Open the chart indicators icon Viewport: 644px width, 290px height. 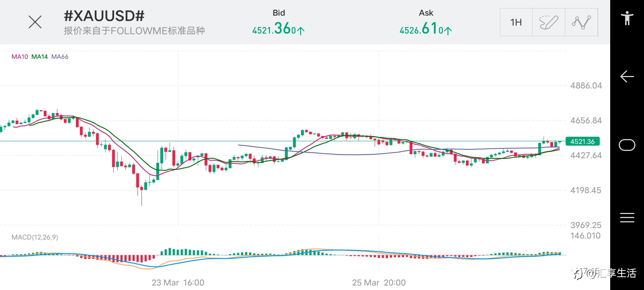coord(581,22)
